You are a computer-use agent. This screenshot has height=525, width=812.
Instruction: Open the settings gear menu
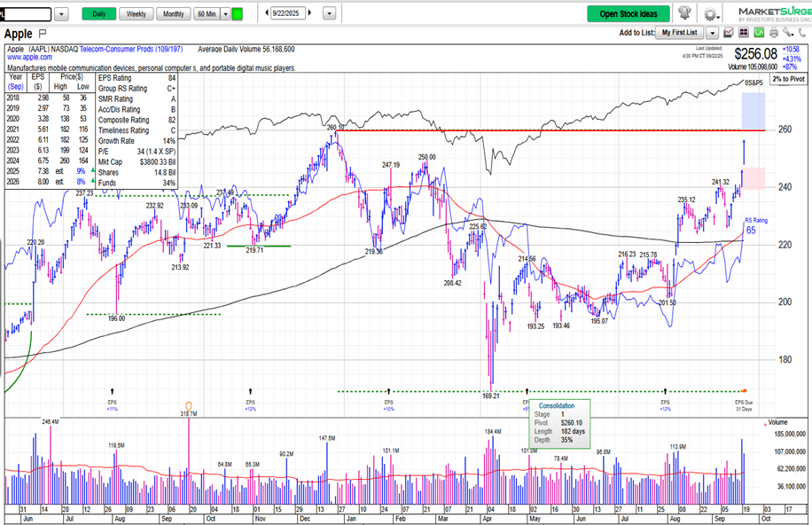pos(711,14)
